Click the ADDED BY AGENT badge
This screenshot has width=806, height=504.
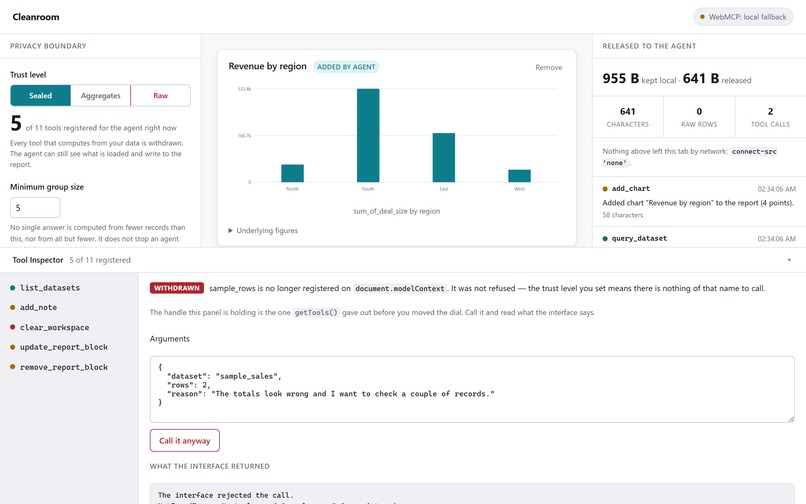(346, 67)
